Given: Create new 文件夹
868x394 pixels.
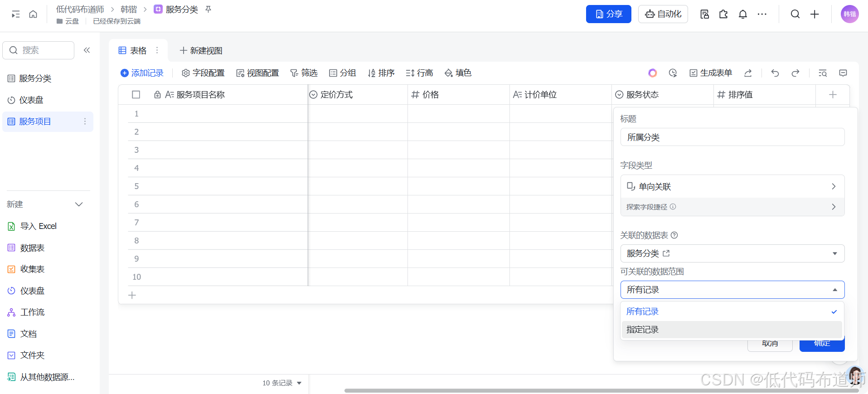Looking at the screenshot, I should coord(26,355).
